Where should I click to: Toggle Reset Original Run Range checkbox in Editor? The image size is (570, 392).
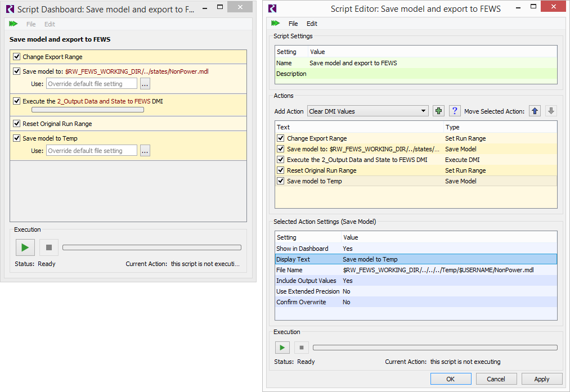pyautogui.click(x=280, y=170)
